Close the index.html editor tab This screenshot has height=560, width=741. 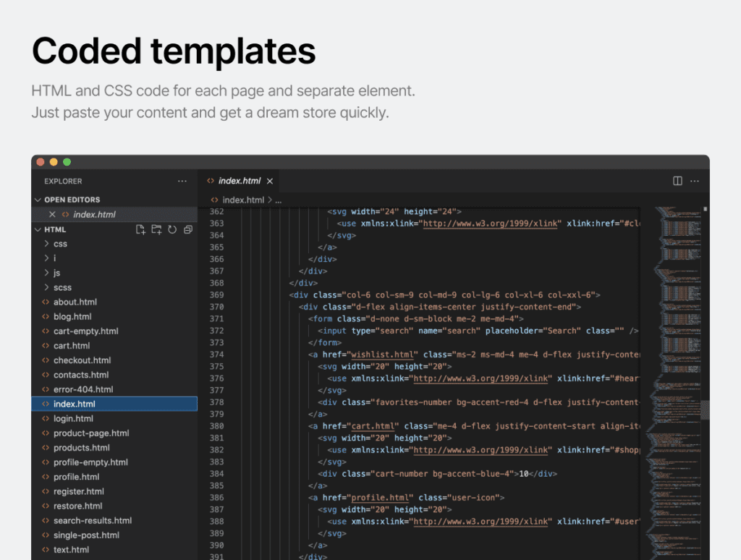click(x=270, y=181)
